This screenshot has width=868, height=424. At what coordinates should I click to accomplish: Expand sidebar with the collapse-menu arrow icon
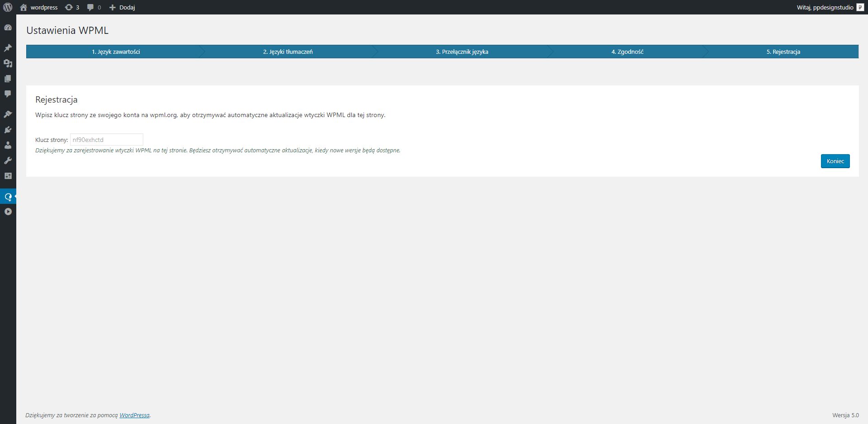[x=8, y=212]
